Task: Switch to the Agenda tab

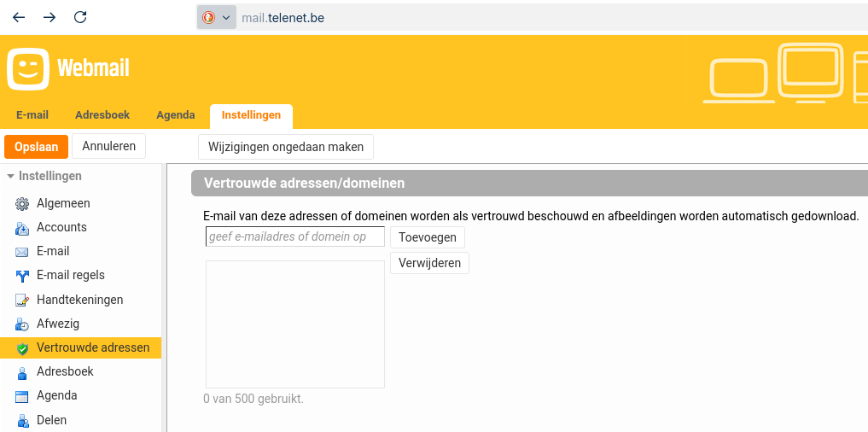Action: point(176,115)
